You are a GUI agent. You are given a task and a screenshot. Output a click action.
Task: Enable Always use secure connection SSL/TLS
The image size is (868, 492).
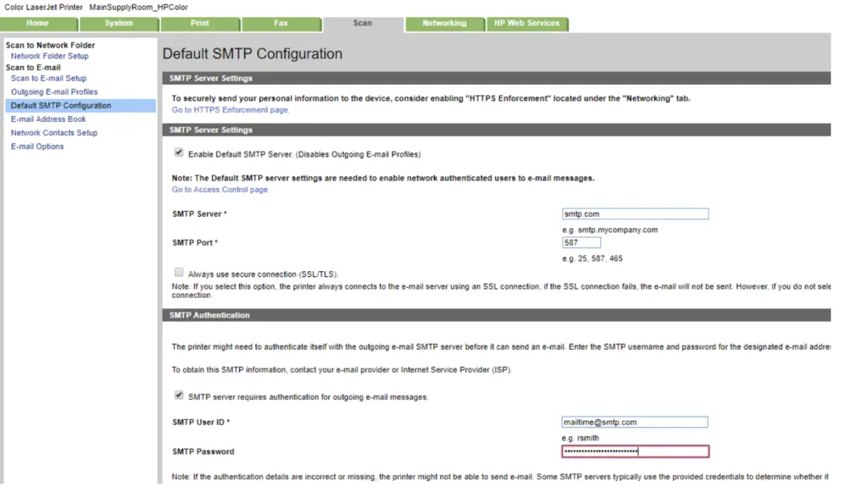[x=179, y=271]
